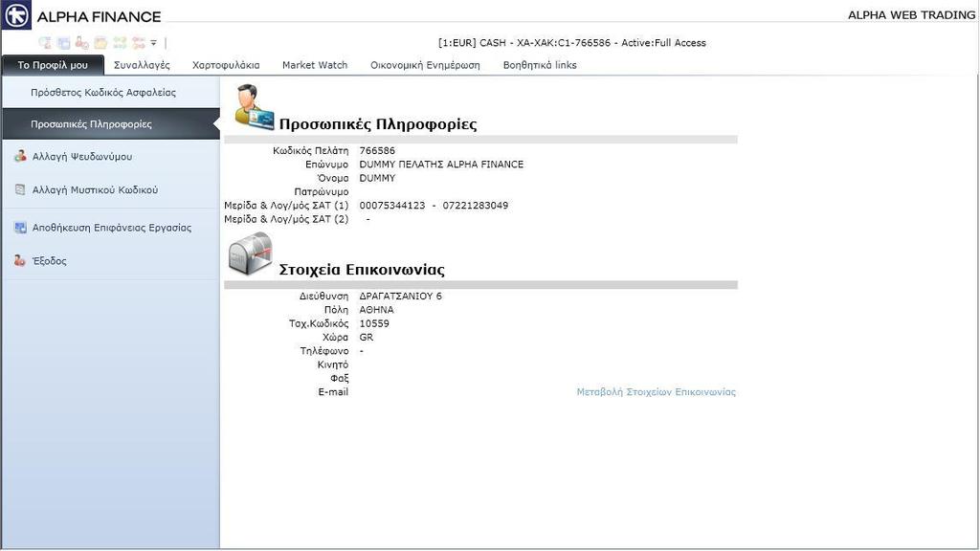Click the red user icon in quick toolbar
The width and height of the screenshot is (980, 551).
(x=82, y=42)
